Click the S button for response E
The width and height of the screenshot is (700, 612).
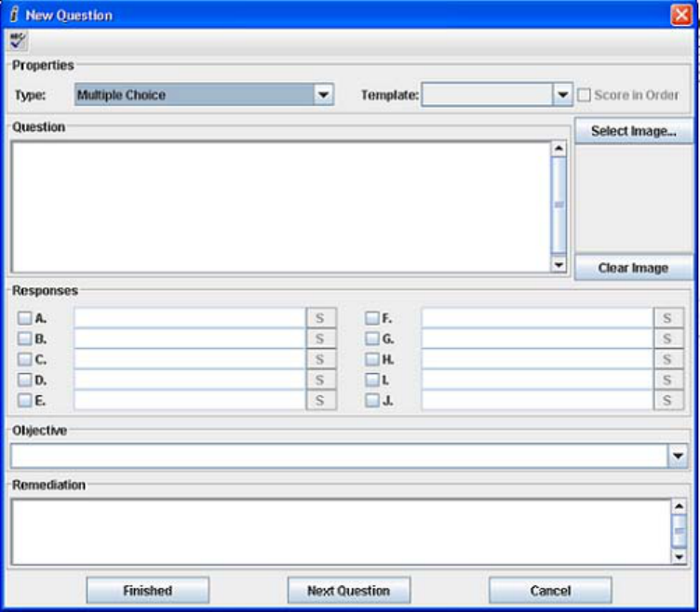tap(321, 400)
